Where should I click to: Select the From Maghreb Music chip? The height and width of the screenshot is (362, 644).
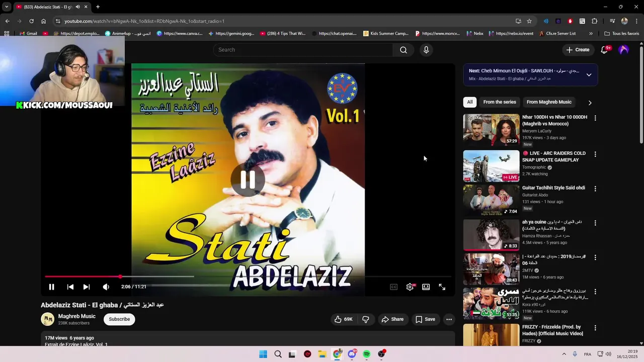pyautogui.click(x=549, y=102)
